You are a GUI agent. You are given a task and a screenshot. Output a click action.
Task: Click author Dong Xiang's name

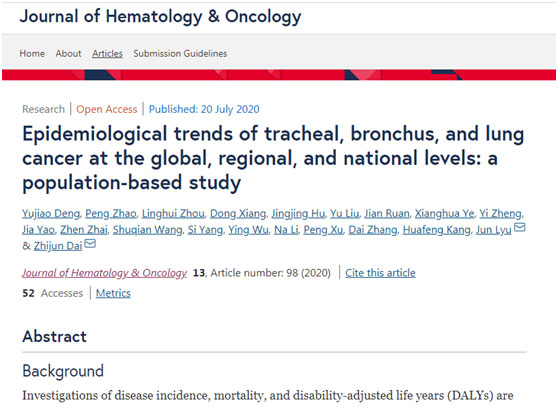pos(238,214)
